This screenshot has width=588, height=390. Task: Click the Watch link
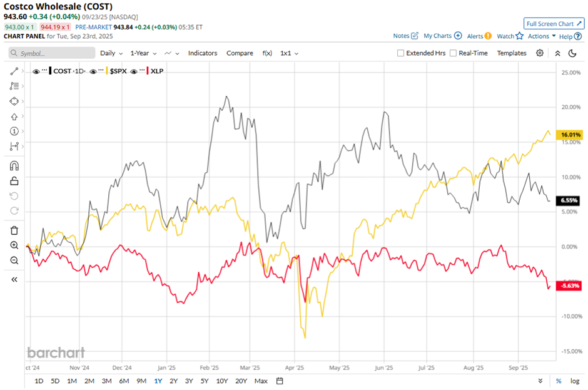[505, 36]
